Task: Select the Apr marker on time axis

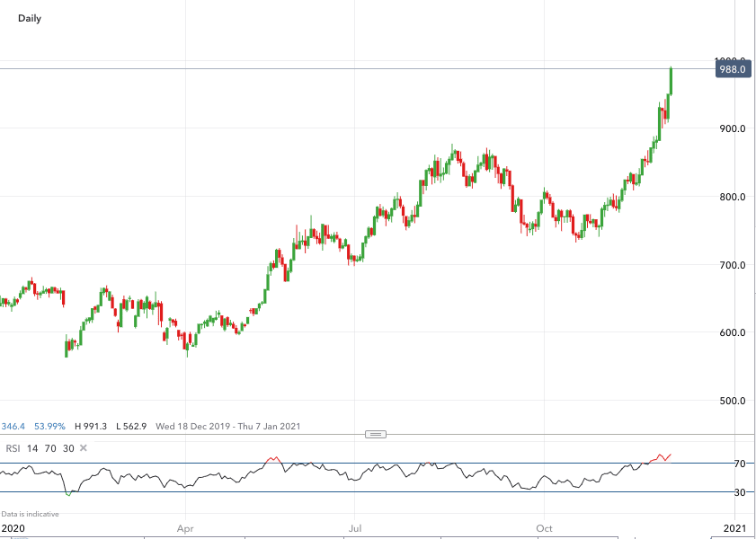Action: tap(186, 528)
